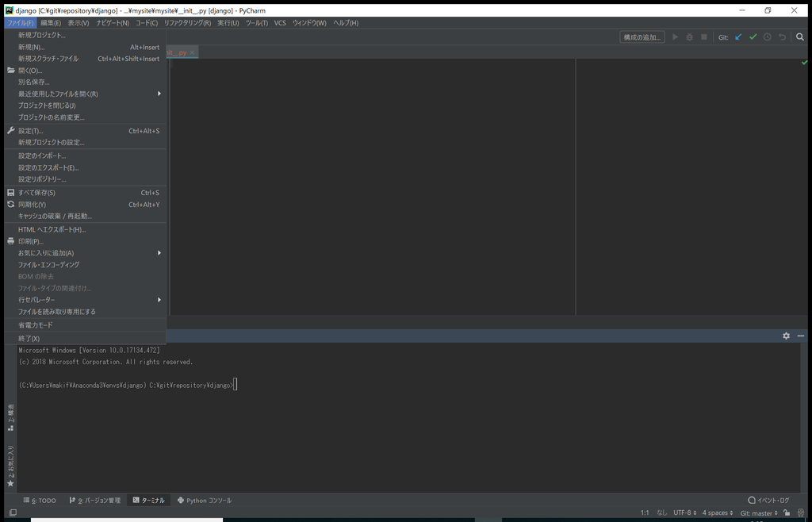Choose すべて保存(S) menu entry
The image size is (812, 522).
click(85, 193)
